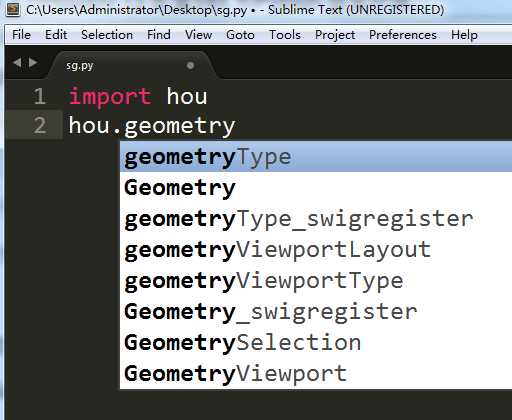The height and width of the screenshot is (420, 512).
Task: Open the File menu
Action: [x=21, y=35]
